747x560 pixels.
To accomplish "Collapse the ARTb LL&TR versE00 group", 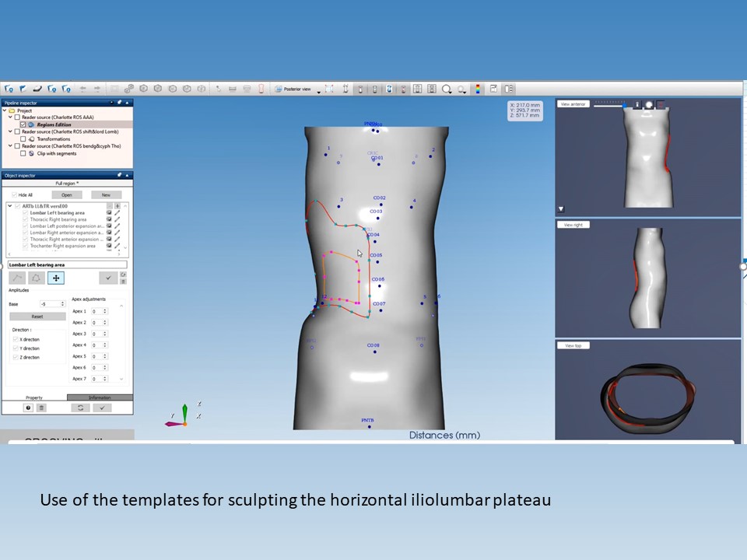I will click(x=10, y=206).
